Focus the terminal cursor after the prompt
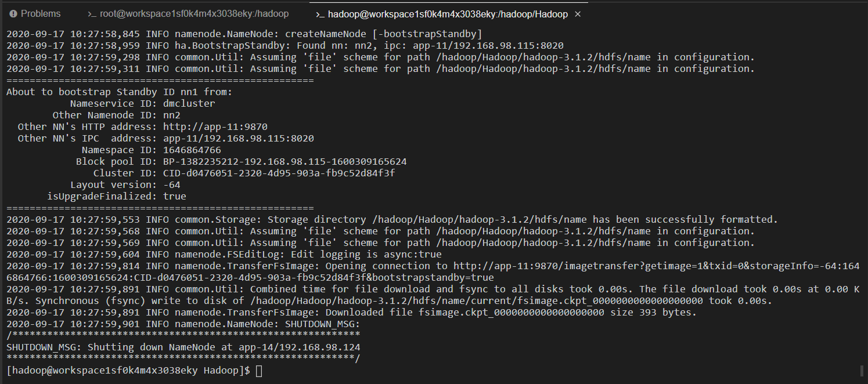 259,371
